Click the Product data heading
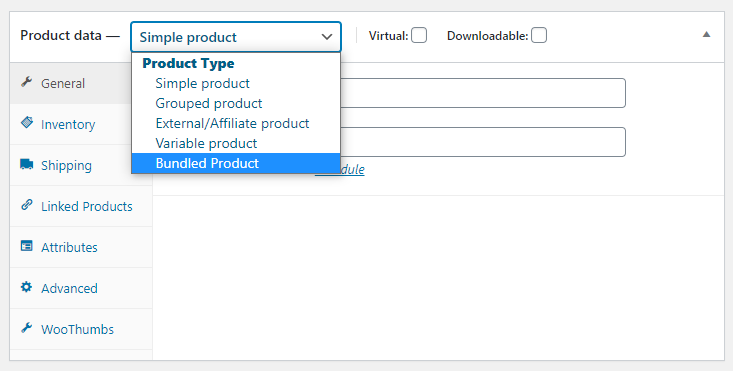 click(x=61, y=36)
